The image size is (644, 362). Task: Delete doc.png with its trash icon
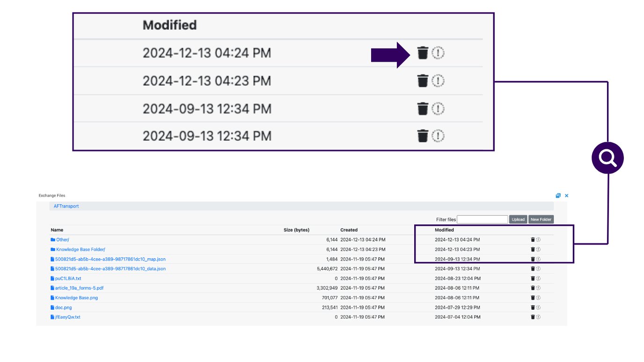(x=533, y=307)
